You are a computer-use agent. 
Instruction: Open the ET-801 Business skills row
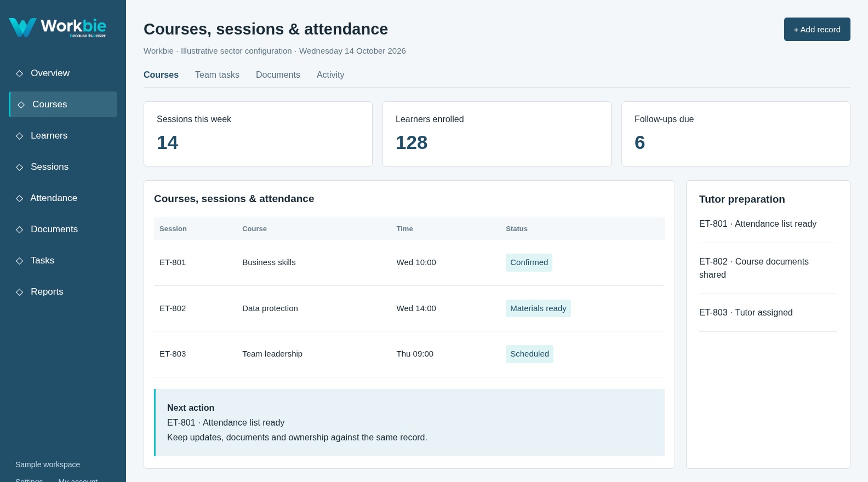point(409,263)
